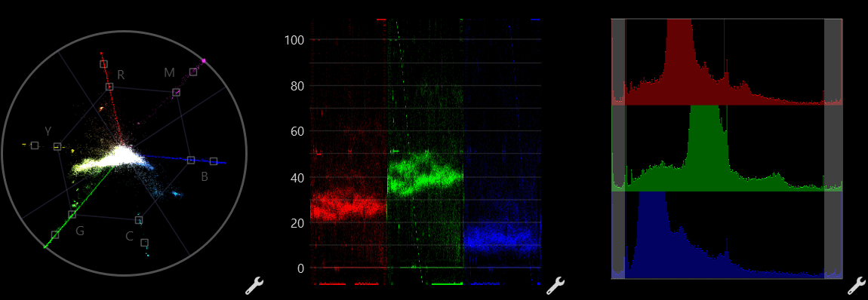Click the 60 level label on parade
The width and height of the screenshot is (868, 300).
coord(298,131)
